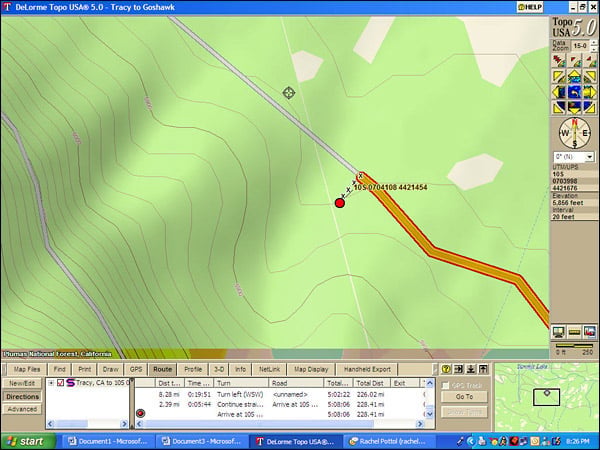Switch to Document1 Microsoft taskbar window
Viewport: 600px width, 450px height.
[108, 441]
